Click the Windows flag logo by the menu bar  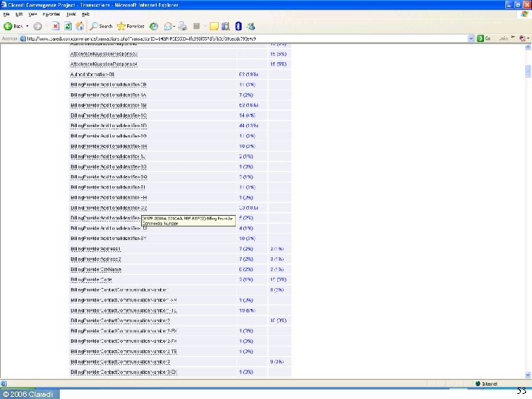(525, 14)
